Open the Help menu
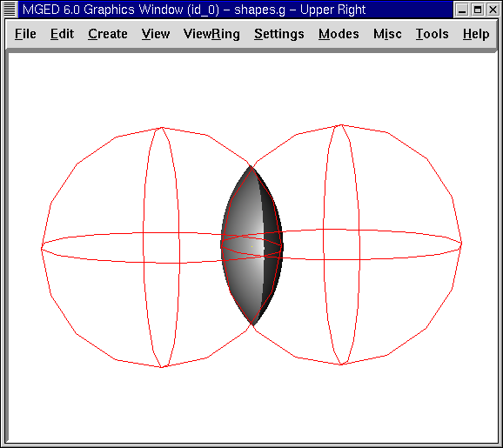 click(476, 34)
